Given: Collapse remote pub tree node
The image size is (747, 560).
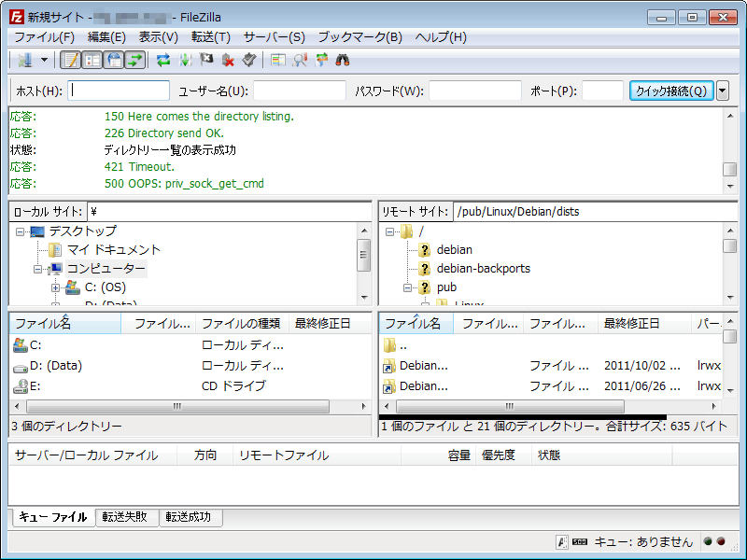Looking at the screenshot, I should [407, 288].
